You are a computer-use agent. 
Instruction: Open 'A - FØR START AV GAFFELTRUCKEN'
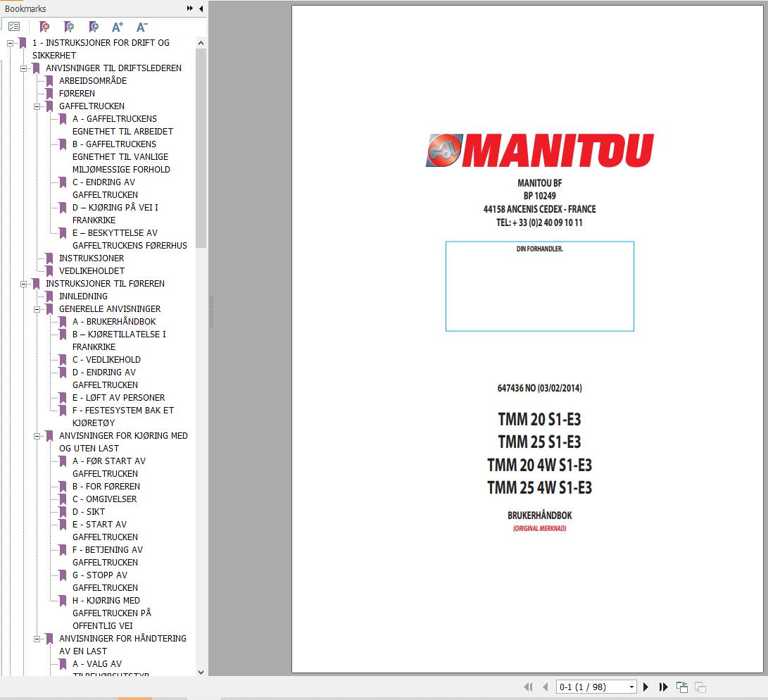(108, 468)
